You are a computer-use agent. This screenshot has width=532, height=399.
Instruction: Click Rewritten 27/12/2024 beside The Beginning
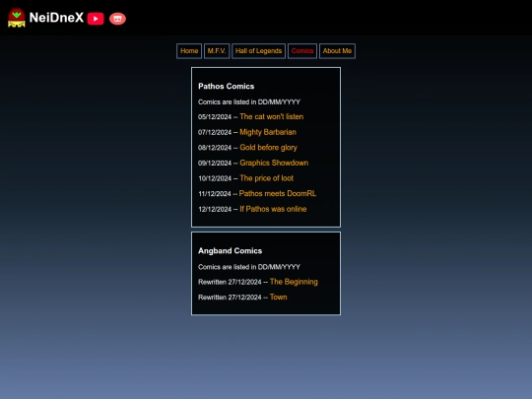[x=230, y=282]
